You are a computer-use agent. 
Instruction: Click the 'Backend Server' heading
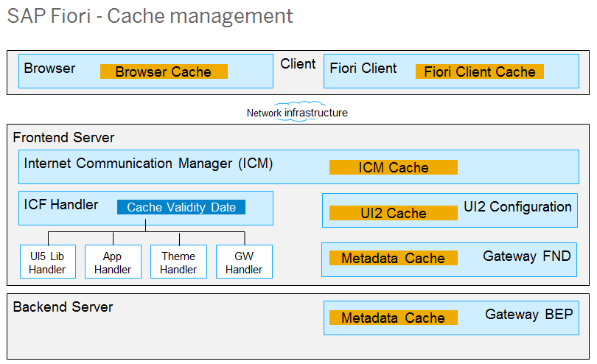pyautogui.click(x=63, y=307)
